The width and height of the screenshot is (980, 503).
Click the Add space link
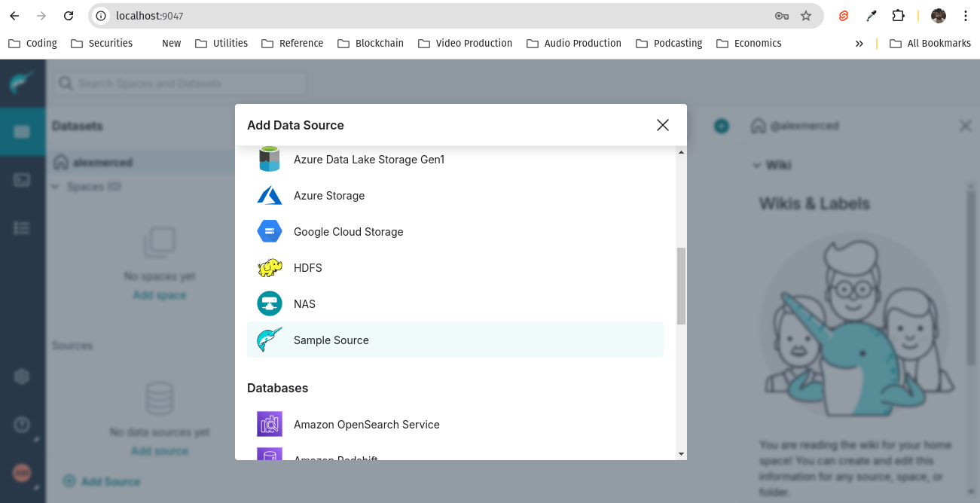(x=159, y=295)
